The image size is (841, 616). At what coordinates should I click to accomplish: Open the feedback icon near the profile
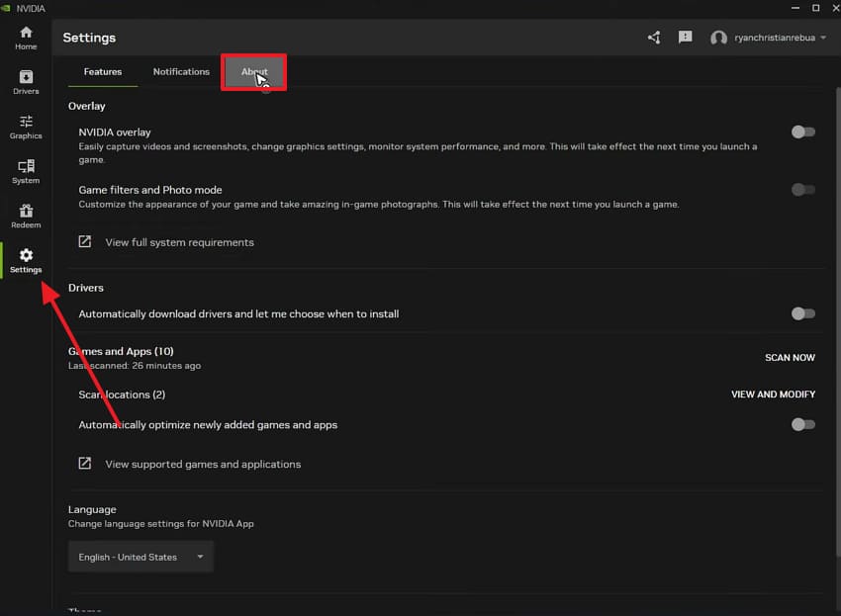tap(685, 38)
